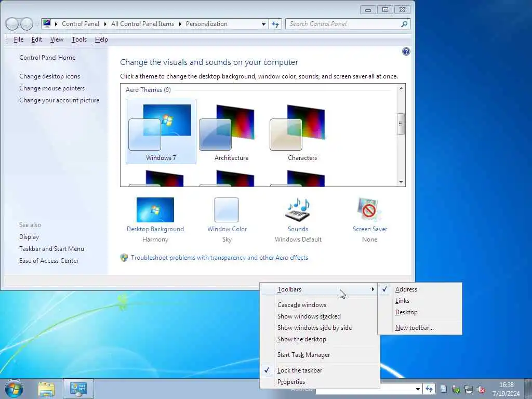Click the theme list scroll up arrow

point(401,88)
